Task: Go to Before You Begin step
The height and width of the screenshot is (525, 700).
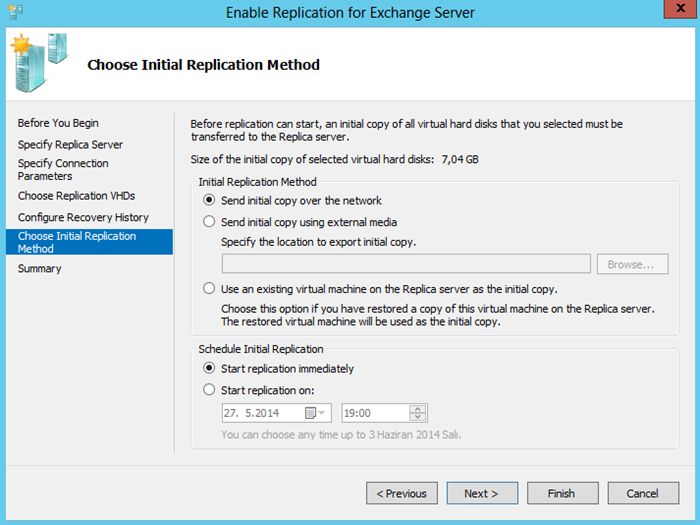Action: (x=58, y=123)
